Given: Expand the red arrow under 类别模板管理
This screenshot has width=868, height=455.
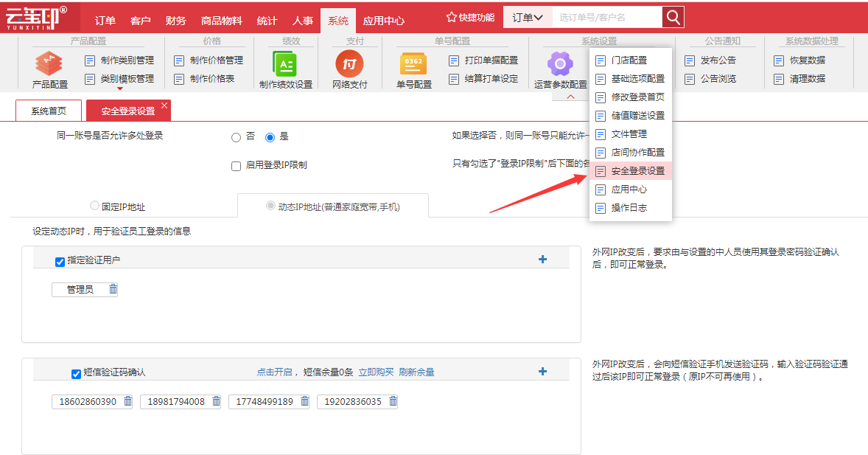Looking at the screenshot, I should pyautogui.click(x=119, y=88).
